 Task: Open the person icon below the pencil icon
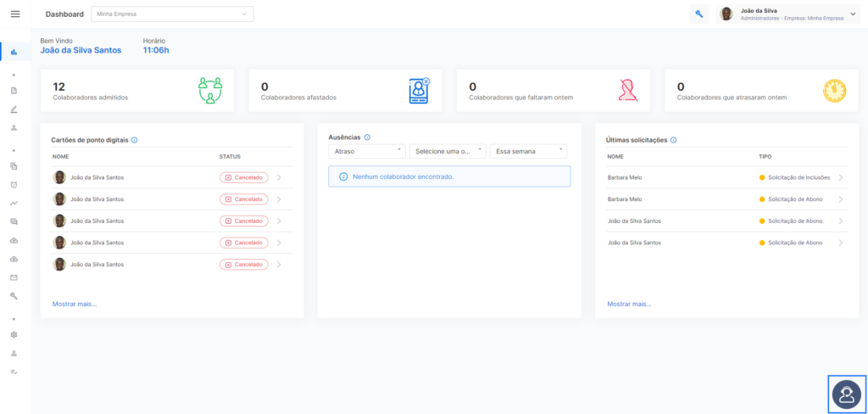click(x=14, y=127)
